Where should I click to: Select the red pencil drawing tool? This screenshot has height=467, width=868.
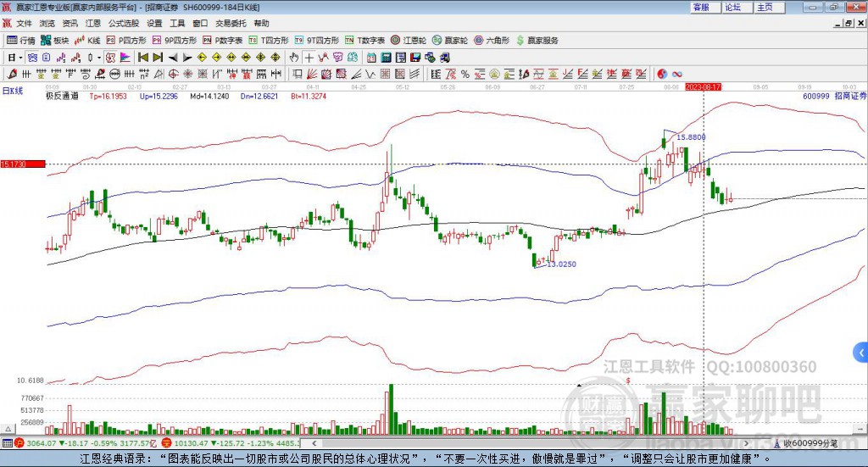click(x=12, y=74)
